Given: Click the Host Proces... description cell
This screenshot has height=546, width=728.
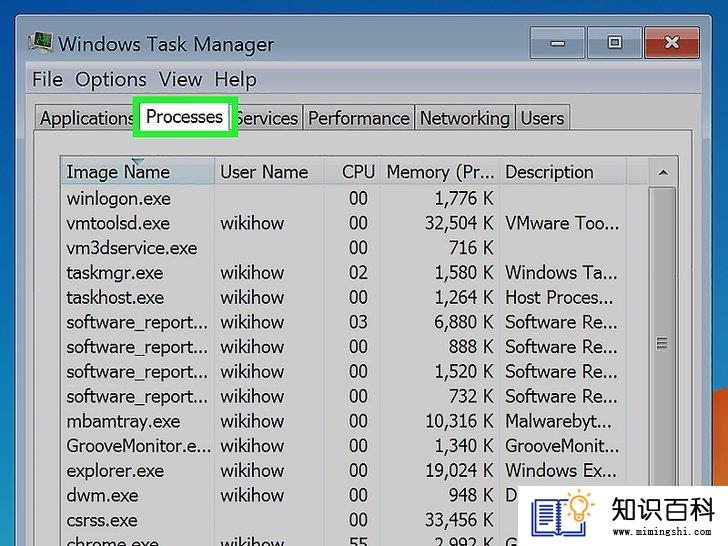Looking at the screenshot, I should [559, 298].
